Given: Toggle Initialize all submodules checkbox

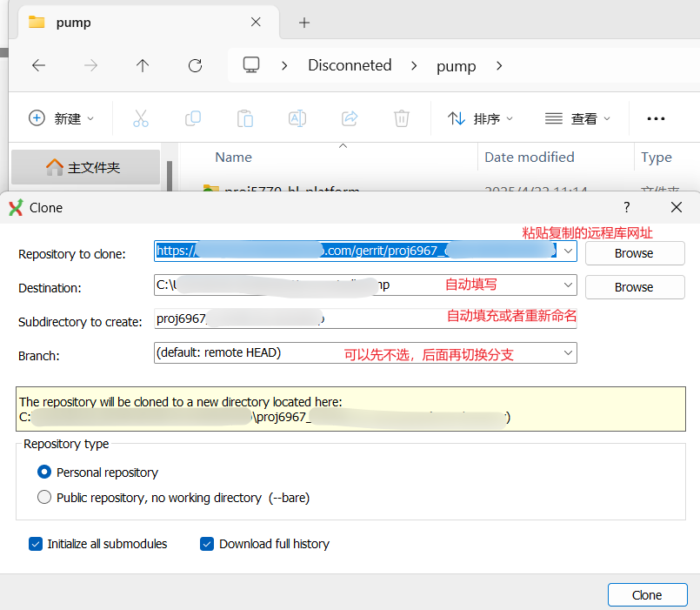Looking at the screenshot, I should 36,544.
